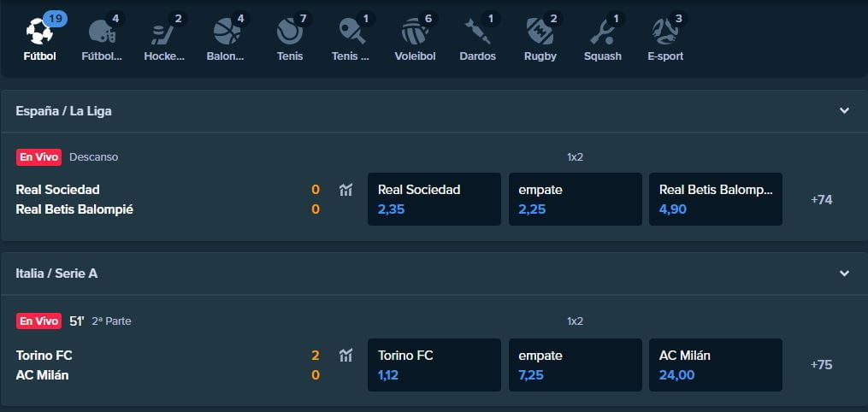Choose the ice hockey sport icon
868x412 pixels.
coord(164,32)
